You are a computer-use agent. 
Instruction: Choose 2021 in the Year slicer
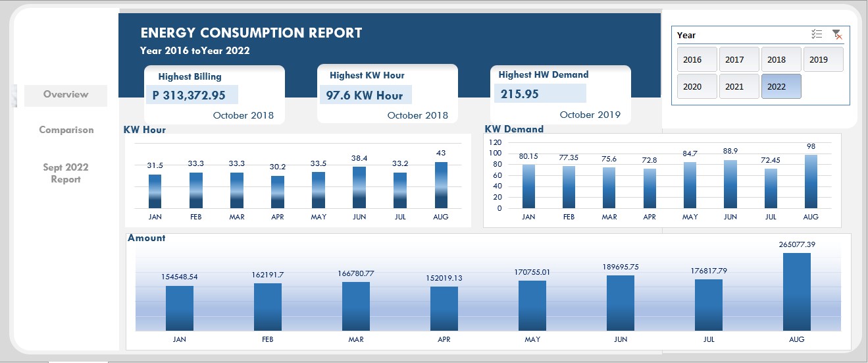click(x=739, y=86)
